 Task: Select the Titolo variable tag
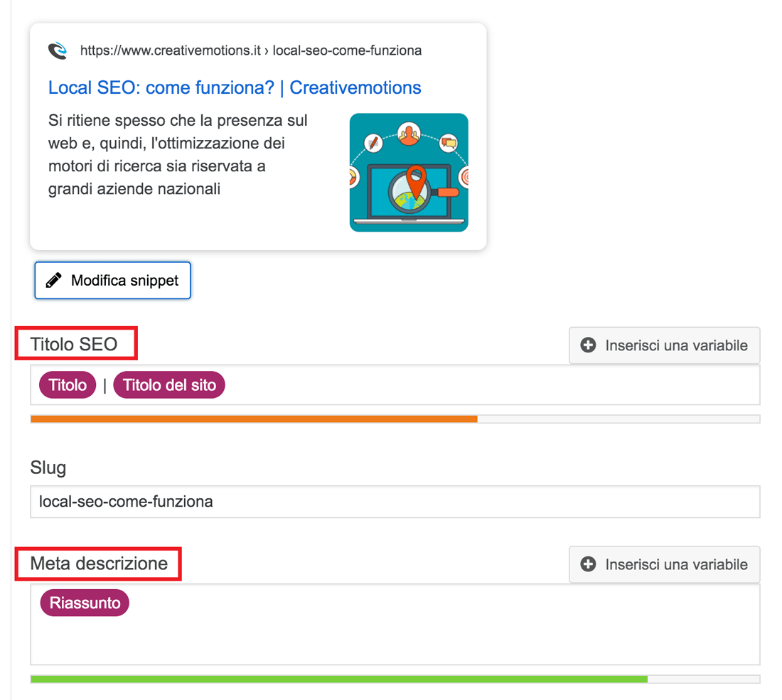68,385
